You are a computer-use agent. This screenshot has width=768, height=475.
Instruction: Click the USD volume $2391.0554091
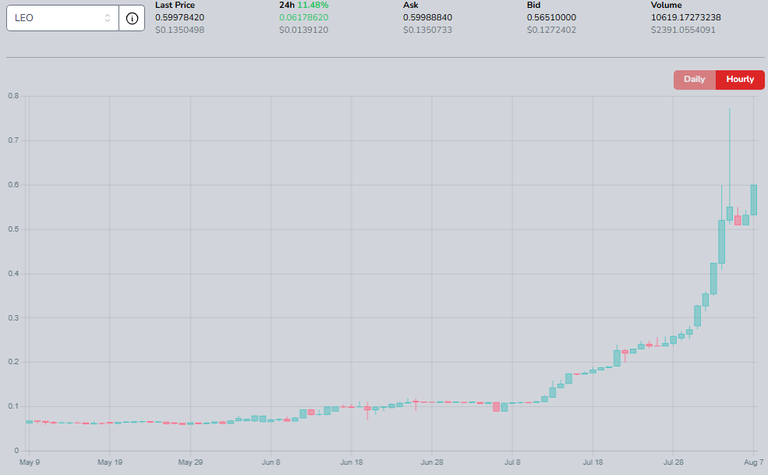coord(683,30)
